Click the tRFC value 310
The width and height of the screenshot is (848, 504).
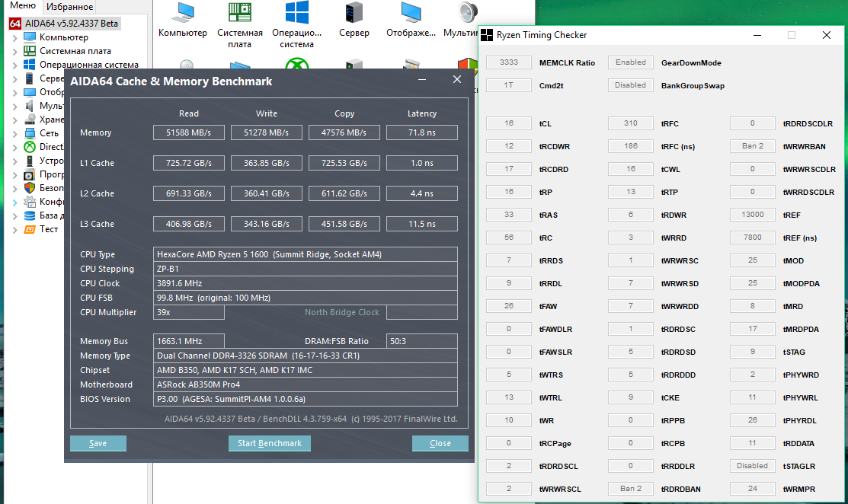pyautogui.click(x=631, y=123)
